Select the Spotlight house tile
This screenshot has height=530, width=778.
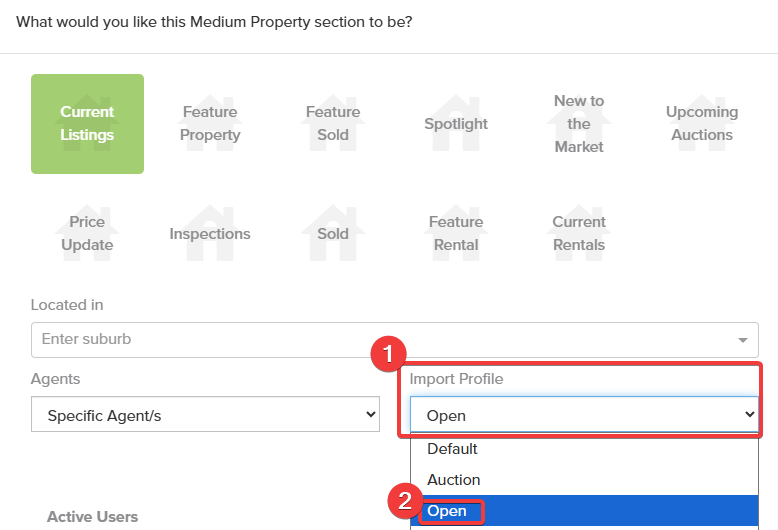click(x=456, y=124)
